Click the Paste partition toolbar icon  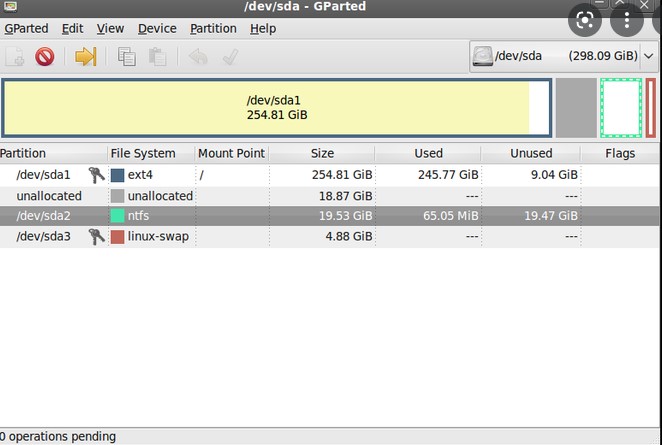pos(157,57)
